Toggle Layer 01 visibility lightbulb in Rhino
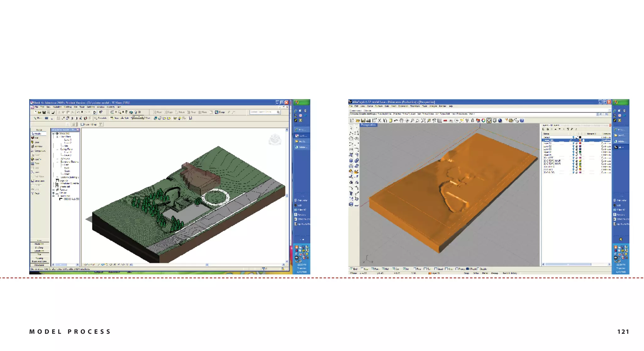 pyautogui.click(x=573, y=143)
